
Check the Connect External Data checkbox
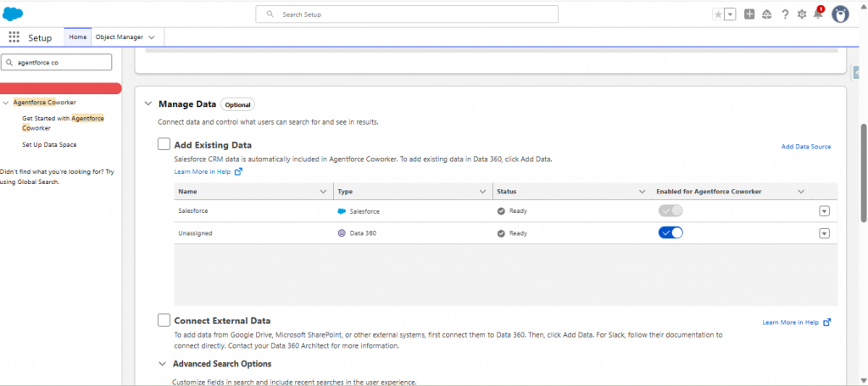[x=164, y=320]
